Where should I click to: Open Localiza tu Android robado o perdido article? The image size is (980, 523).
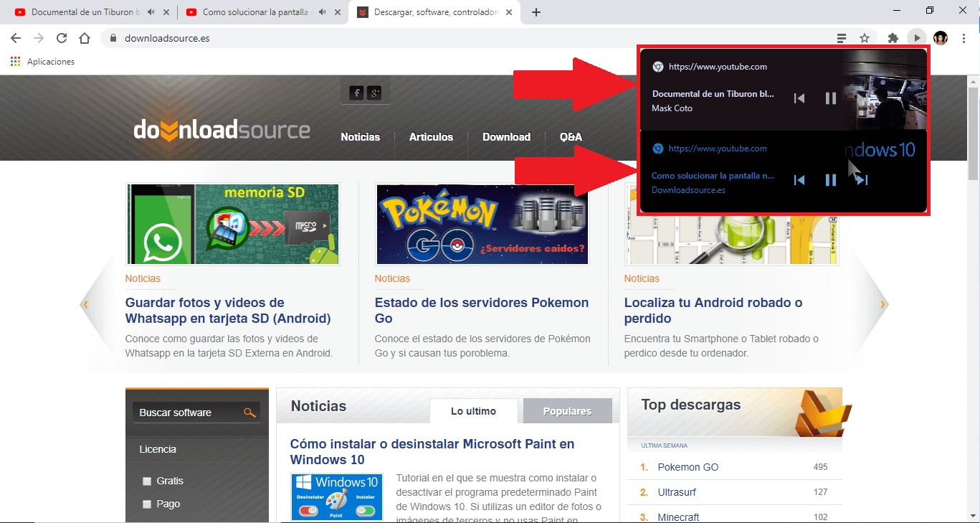click(x=713, y=311)
